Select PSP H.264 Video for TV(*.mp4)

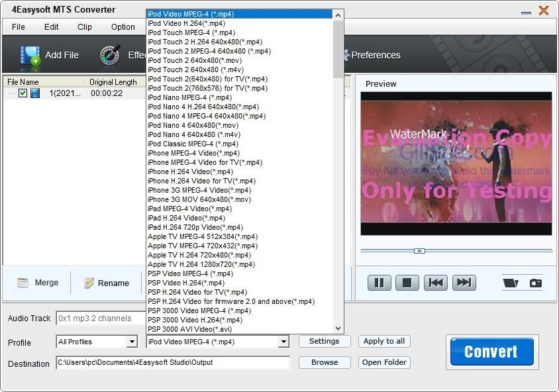click(240, 292)
